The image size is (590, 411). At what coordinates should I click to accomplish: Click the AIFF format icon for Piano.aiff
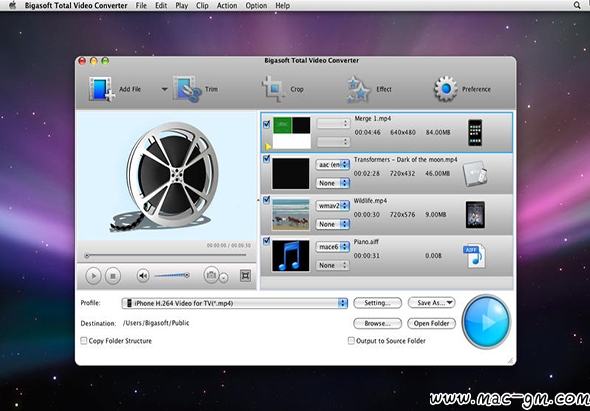(x=474, y=256)
